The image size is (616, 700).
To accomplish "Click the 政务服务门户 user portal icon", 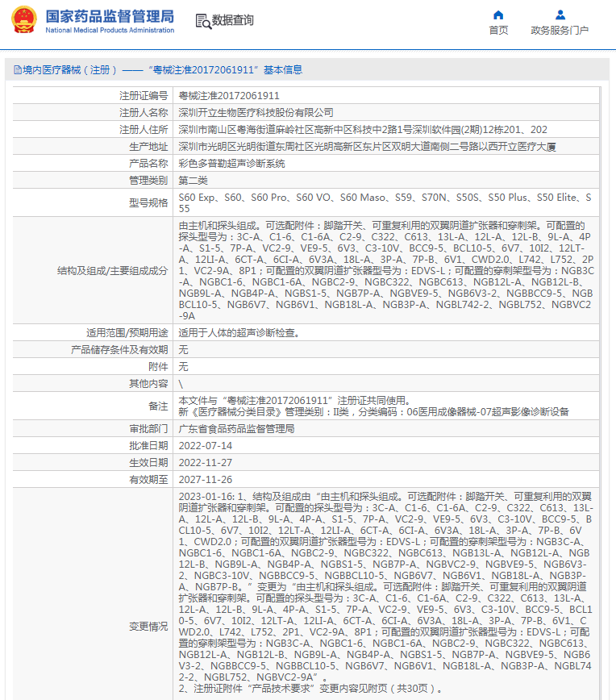I will (x=560, y=15).
